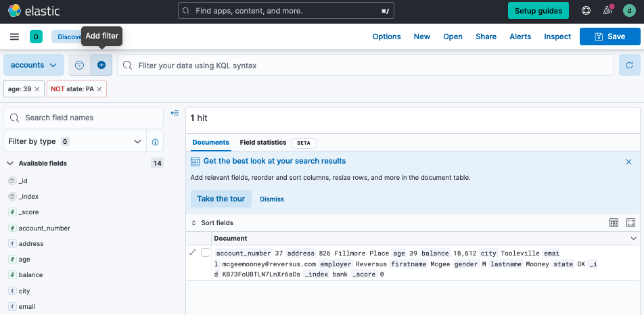The width and height of the screenshot is (644, 315).
Task: Expand the document row details
Action: click(x=193, y=252)
